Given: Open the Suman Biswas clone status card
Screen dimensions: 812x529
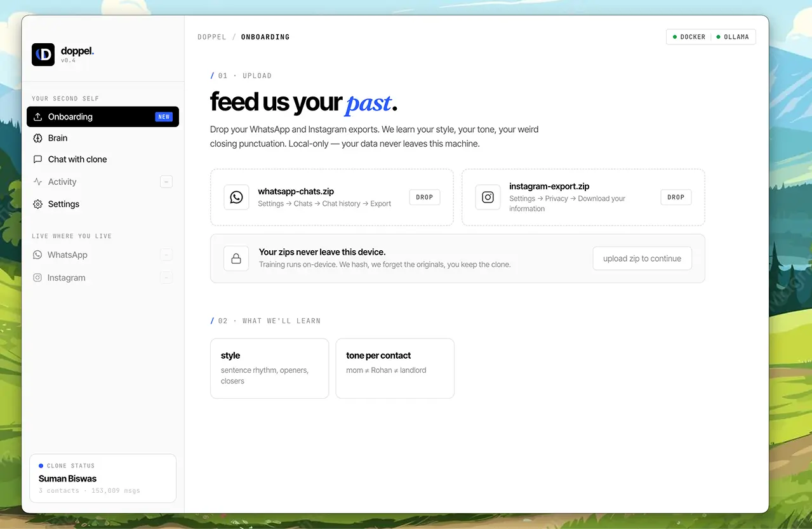Looking at the screenshot, I should [103, 478].
